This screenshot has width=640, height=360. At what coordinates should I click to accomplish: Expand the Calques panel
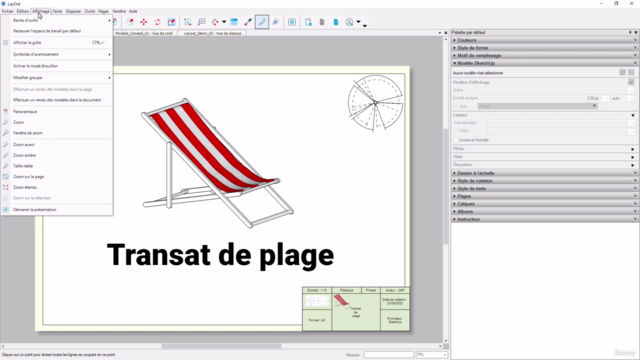(x=455, y=204)
